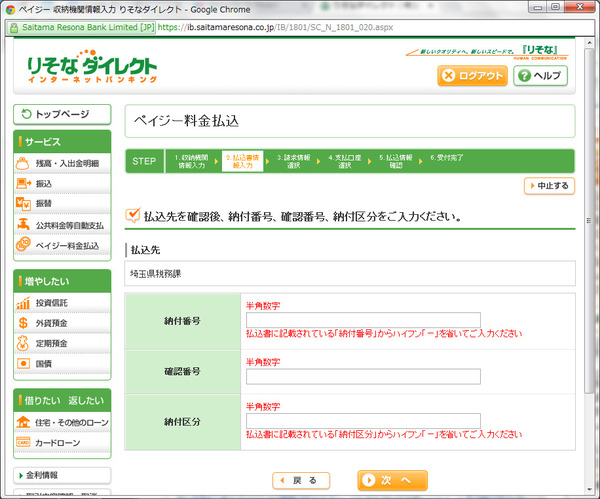Click step 5 払込情報確認

[x=396, y=161]
